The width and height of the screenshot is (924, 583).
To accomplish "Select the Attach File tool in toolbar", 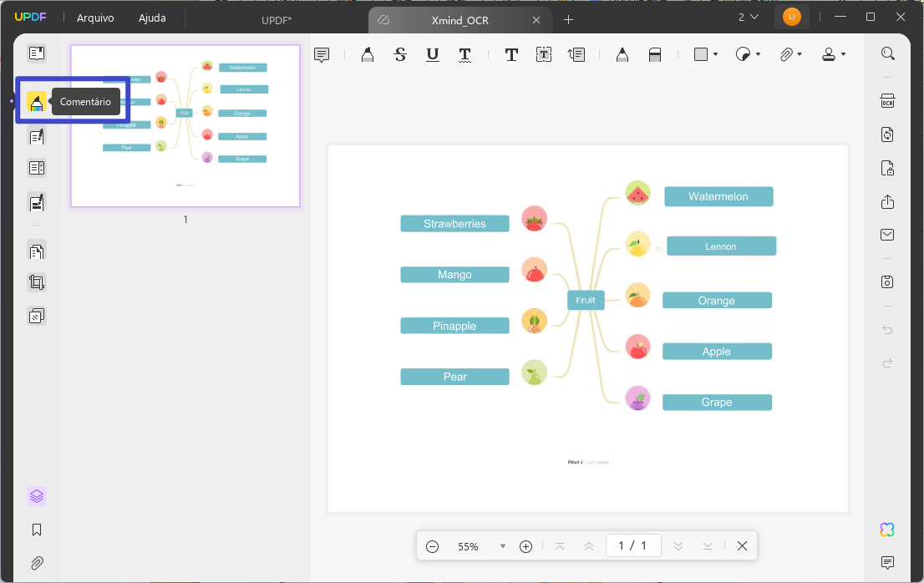I will [x=786, y=55].
